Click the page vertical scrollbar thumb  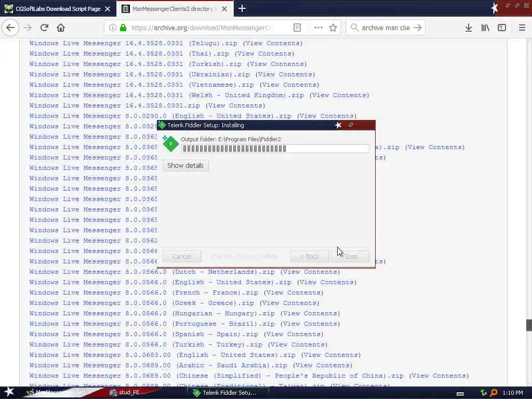[528, 325]
